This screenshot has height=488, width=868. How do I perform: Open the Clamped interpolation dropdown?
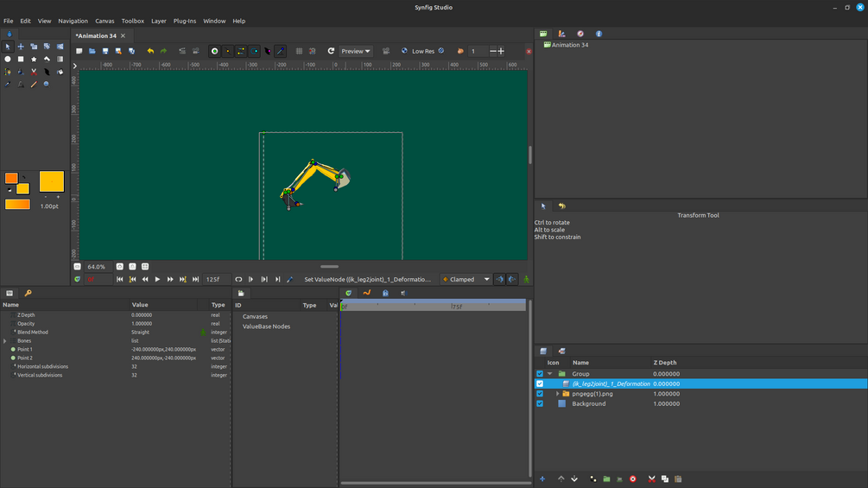coord(466,279)
